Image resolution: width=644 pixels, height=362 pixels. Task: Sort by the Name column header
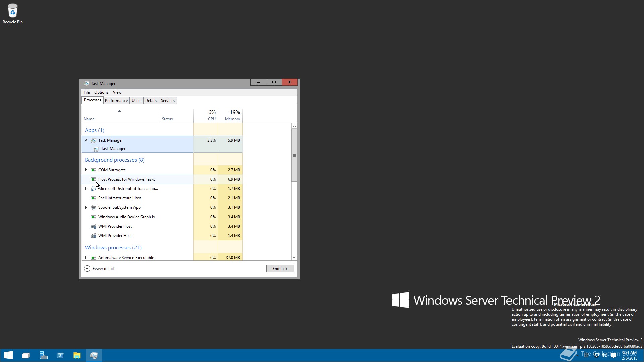tap(120, 116)
